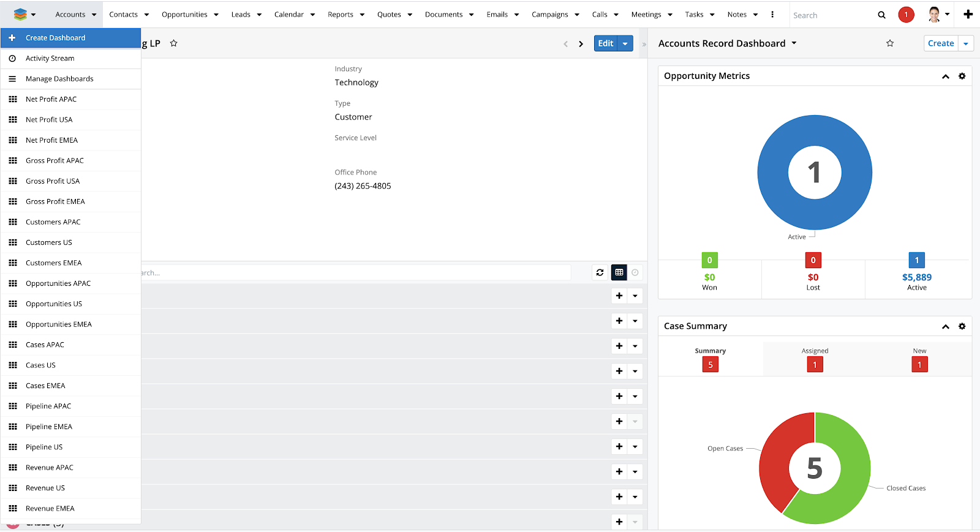Open the Accounts Record Dashboard title dropdown
This screenshot has width=980, height=532.
(x=794, y=43)
